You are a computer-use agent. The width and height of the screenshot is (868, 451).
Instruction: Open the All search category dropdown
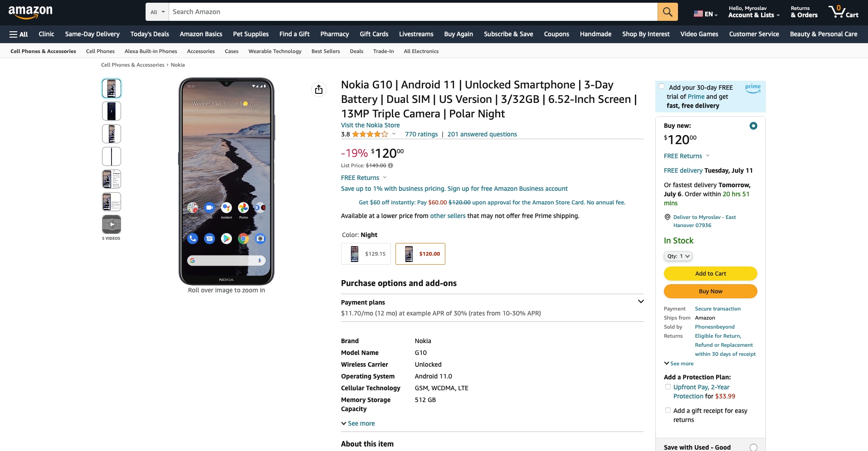coord(157,12)
